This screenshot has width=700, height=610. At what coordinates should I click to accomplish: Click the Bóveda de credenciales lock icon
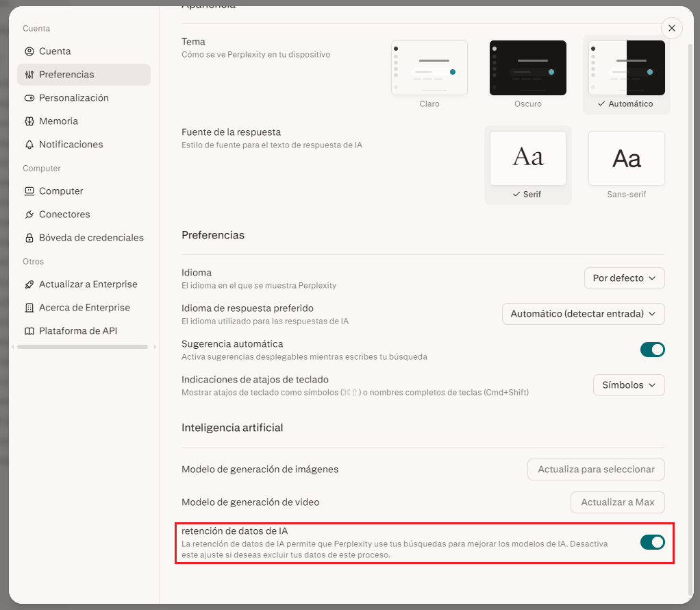(x=29, y=238)
